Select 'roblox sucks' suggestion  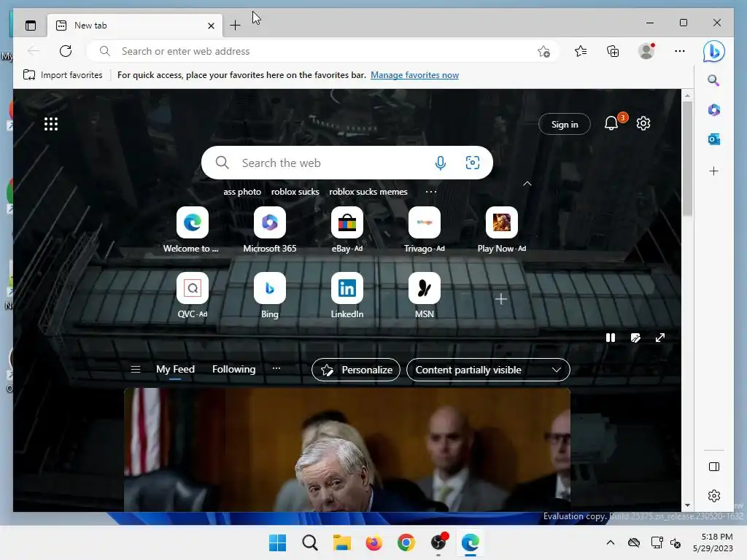tap(295, 192)
